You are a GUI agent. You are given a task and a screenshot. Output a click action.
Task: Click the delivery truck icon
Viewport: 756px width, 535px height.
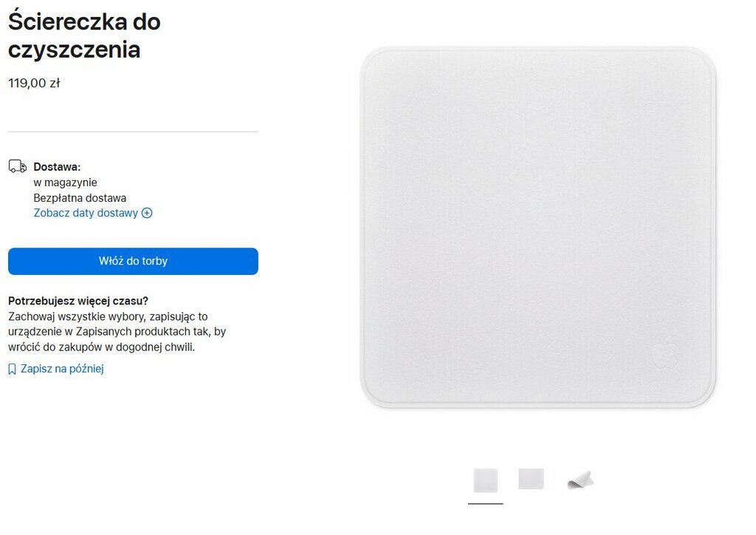(x=18, y=166)
